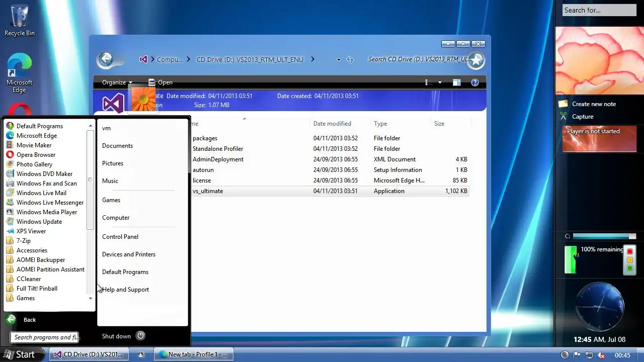The width and height of the screenshot is (644, 362).
Task: Select the vs_ultimate file row
Action: pyautogui.click(x=331, y=191)
